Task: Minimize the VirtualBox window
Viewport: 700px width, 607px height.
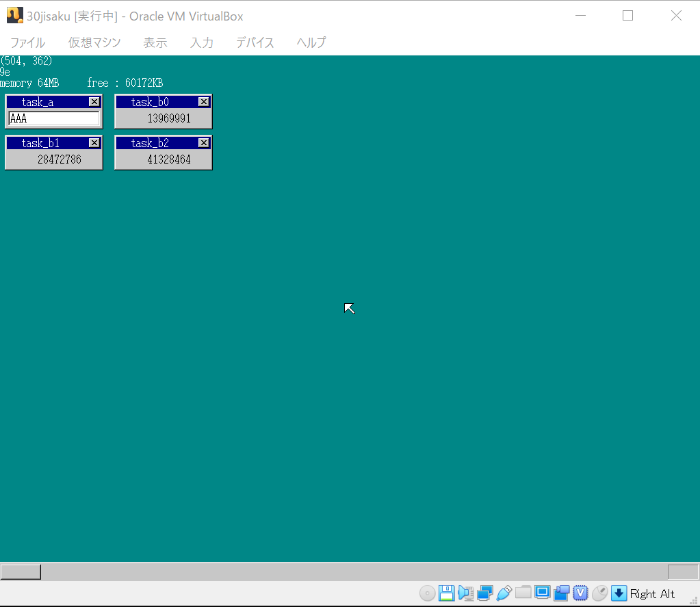Action: [x=580, y=16]
